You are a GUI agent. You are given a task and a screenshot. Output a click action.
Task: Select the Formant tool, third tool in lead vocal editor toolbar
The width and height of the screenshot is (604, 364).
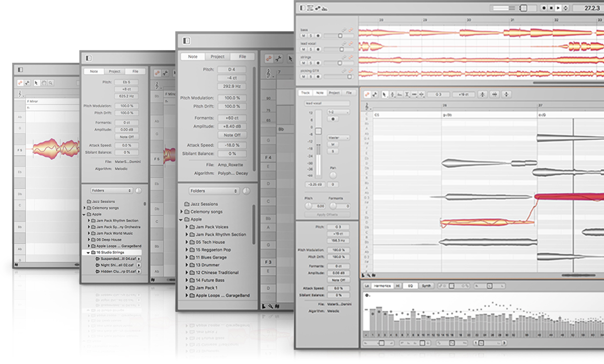[400, 94]
